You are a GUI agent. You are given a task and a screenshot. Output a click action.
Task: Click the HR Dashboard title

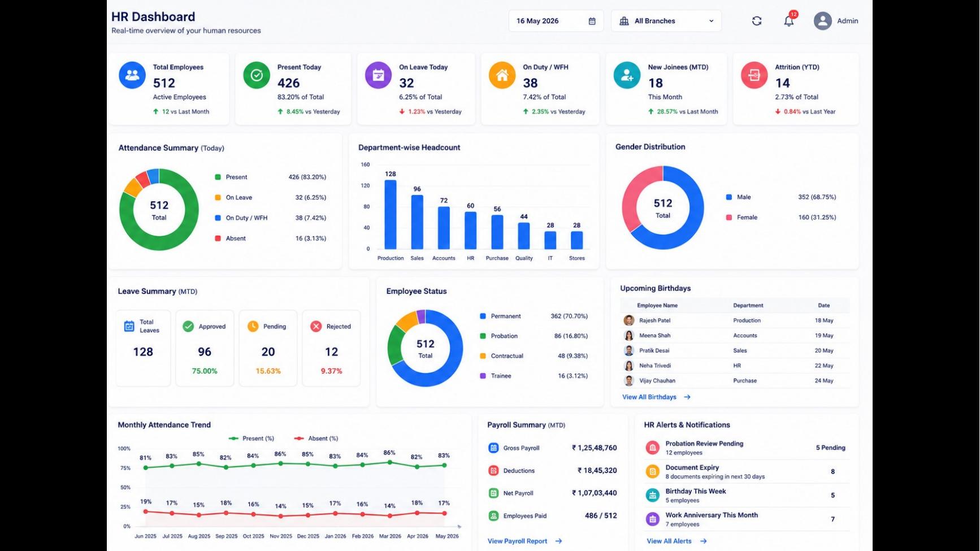tap(153, 16)
